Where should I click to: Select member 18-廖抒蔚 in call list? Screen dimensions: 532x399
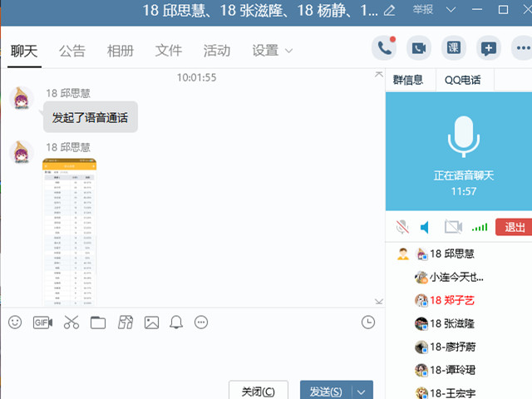pos(446,347)
